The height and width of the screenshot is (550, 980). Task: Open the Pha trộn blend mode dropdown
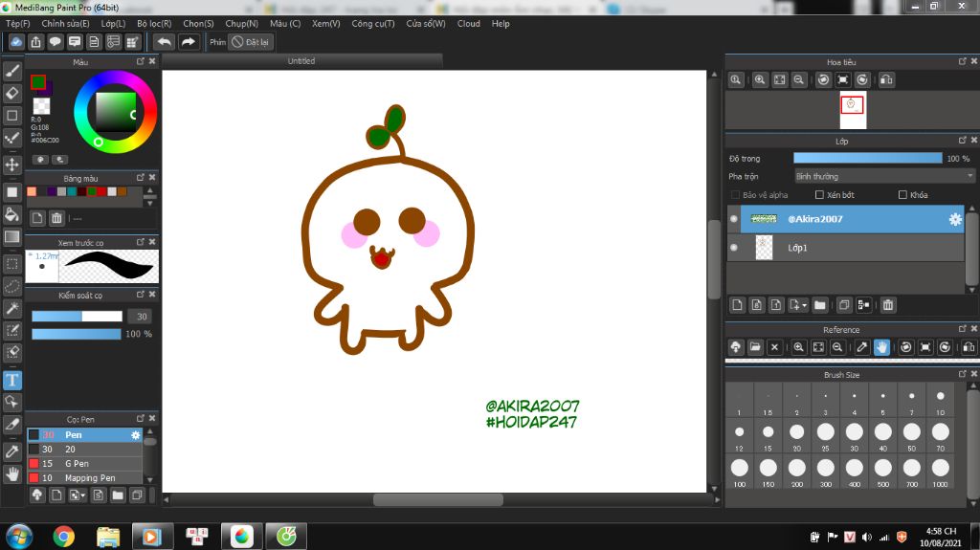884,176
